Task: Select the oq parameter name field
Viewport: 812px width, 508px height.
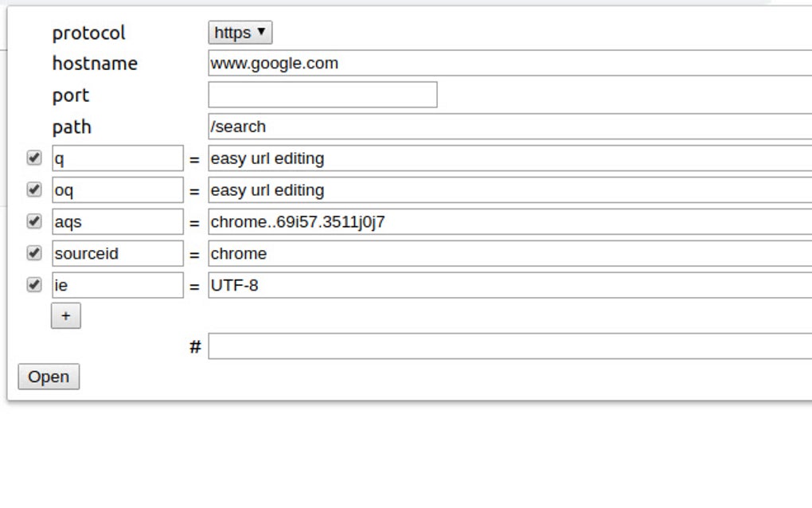Action: pos(117,190)
